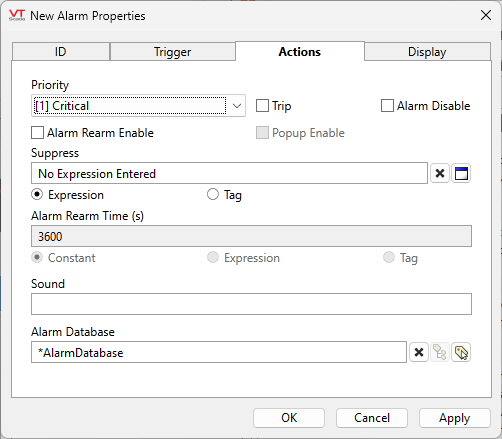Toggle Alarm Rearm Enable checkbox
The image size is (502, 439).
click(x=37, y=132)
